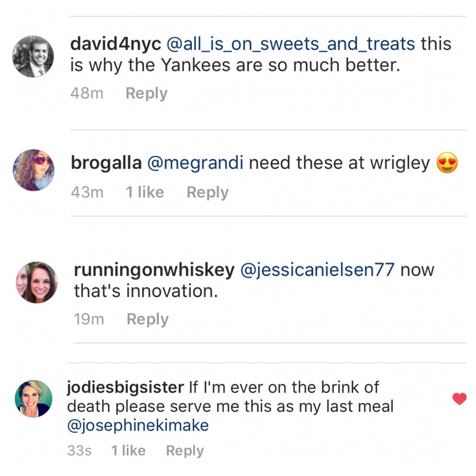
Task: Tap the heart-eyes emoji in brogalla's comment
Action: point(447,163)
